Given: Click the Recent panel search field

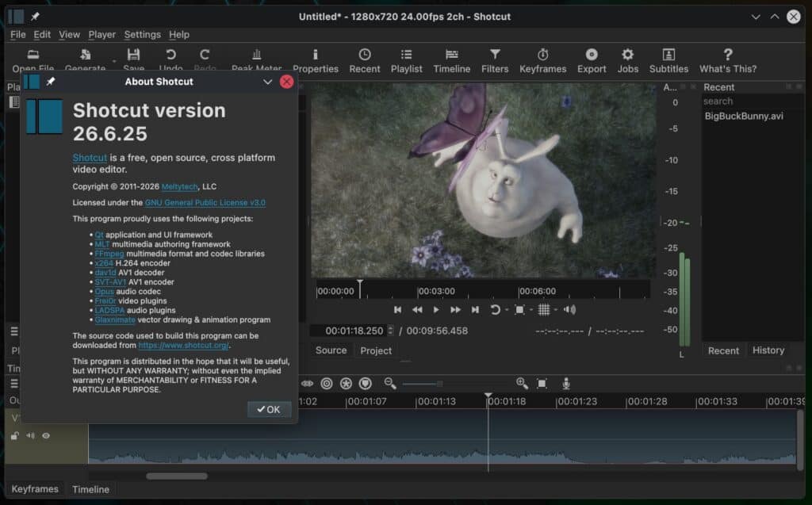Looking at the screenshot, I should point(752,101).
